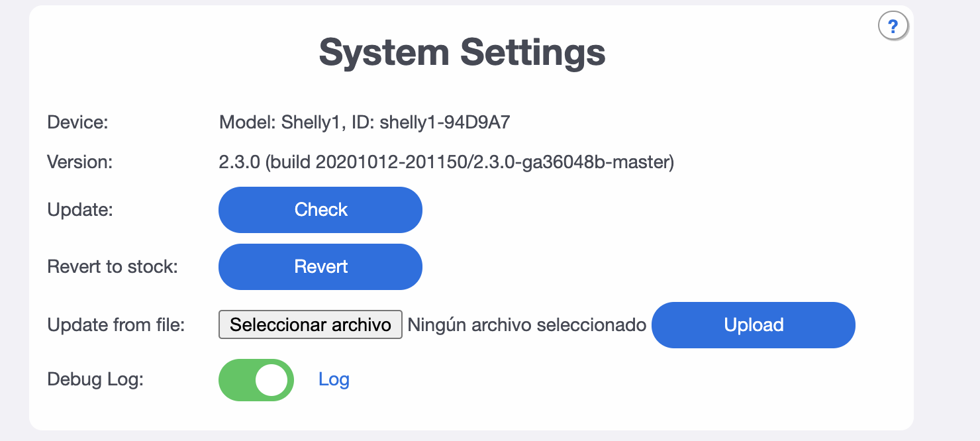Click the Revert to stock button
Viewport: 980px width, 441px height.
[x=320, y=267]
